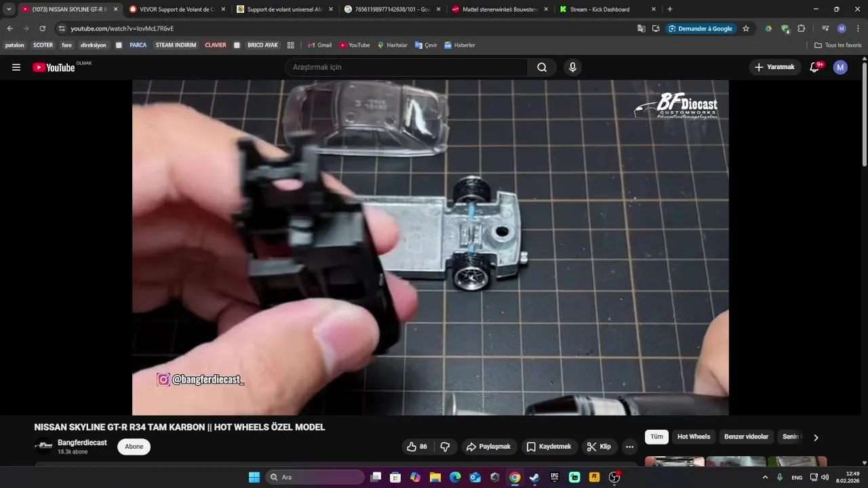Close the Kick Dashboard tab
This screenshot has height=488, width=868.
click(654, 9)
